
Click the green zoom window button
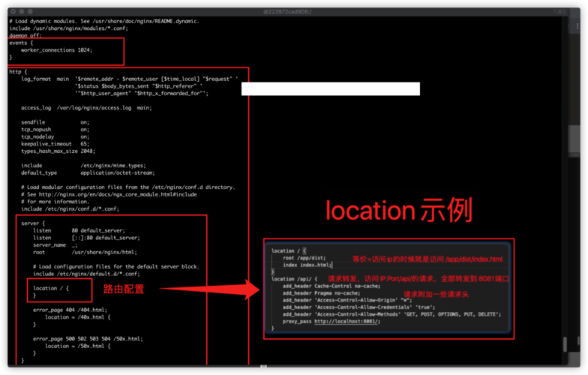click(30, 12)
